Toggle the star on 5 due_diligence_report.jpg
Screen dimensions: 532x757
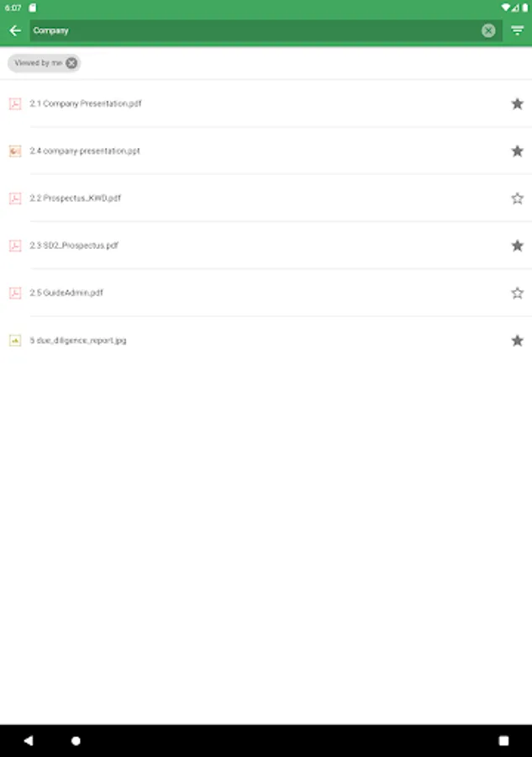click(517, 341)
